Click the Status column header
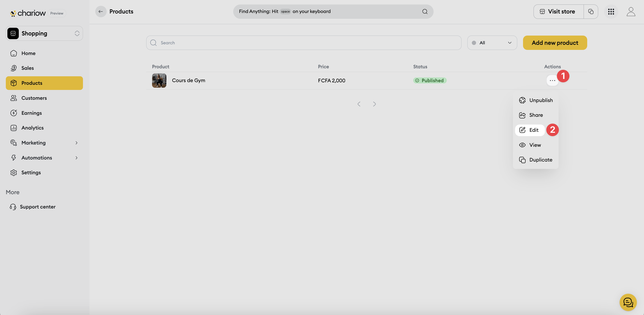Image resolution: width=644 pixels, height=315 pixels. [x=420, y=67]
